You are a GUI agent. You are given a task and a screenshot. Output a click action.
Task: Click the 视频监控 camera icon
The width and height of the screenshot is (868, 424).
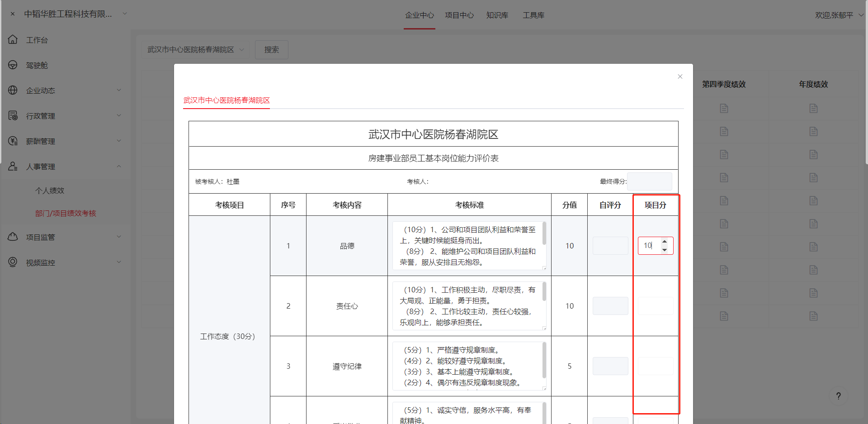13,262
